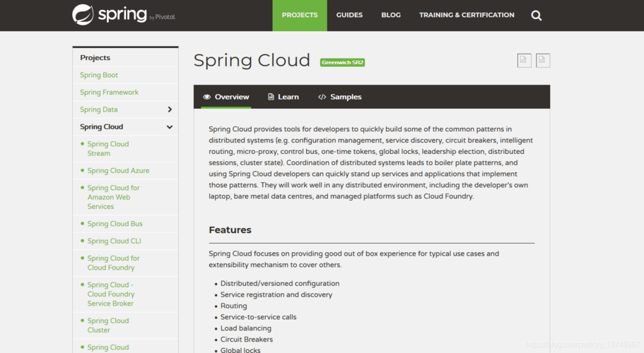This screenshot has width=644, height=353.
Task: Select Spring Cloud in sidebar
Action: point(102,126)
